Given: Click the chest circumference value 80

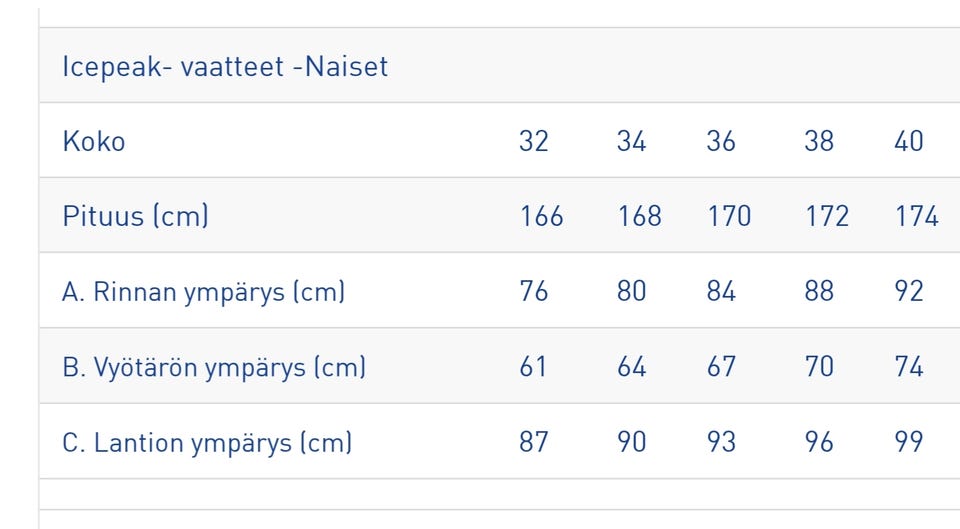Looking at the screenshot, I should pyautogui.click(x=632, y=292).
